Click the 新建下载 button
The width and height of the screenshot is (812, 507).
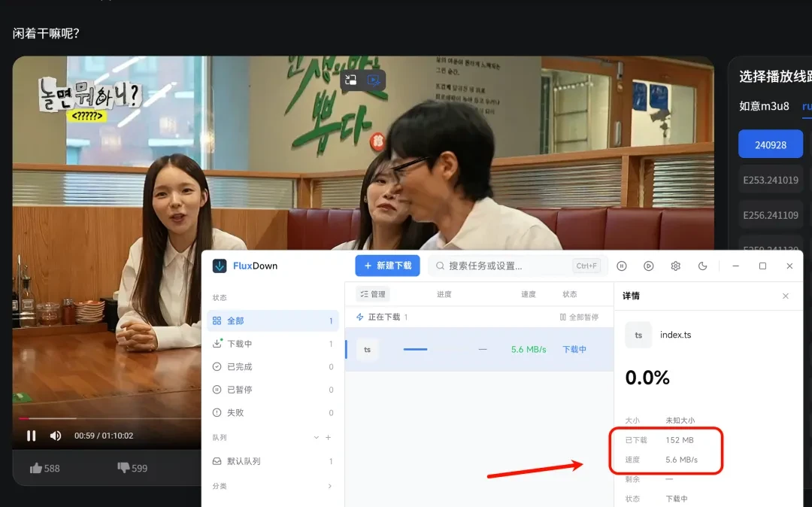click(387, 266)
